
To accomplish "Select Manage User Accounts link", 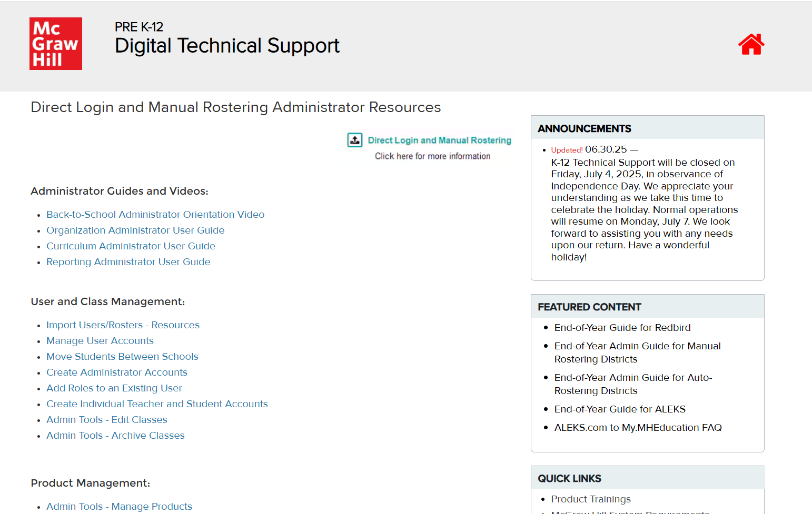I will [100, 341].
